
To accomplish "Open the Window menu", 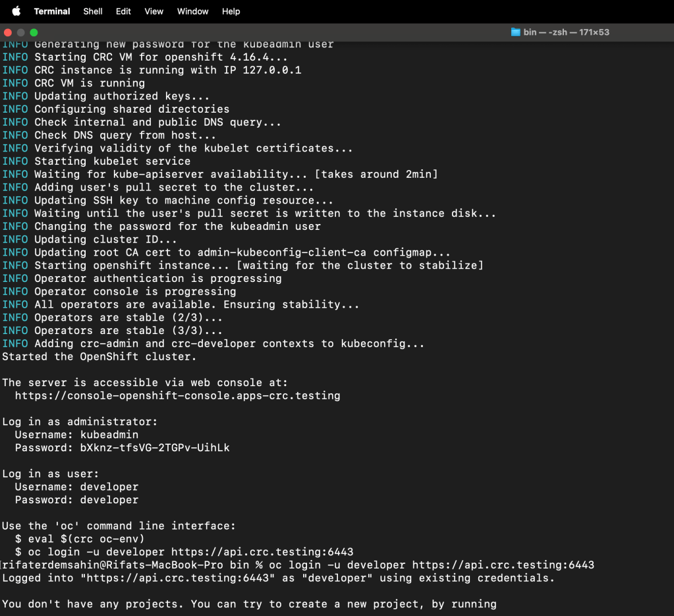I will 192,11.
